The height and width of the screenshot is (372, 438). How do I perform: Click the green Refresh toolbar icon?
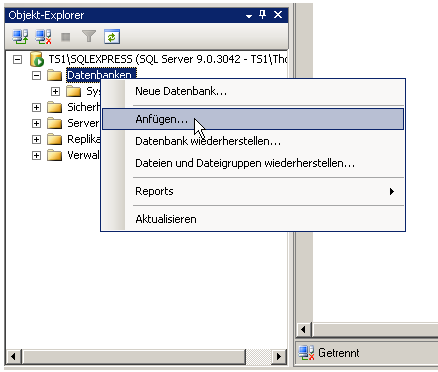(112, 37)
